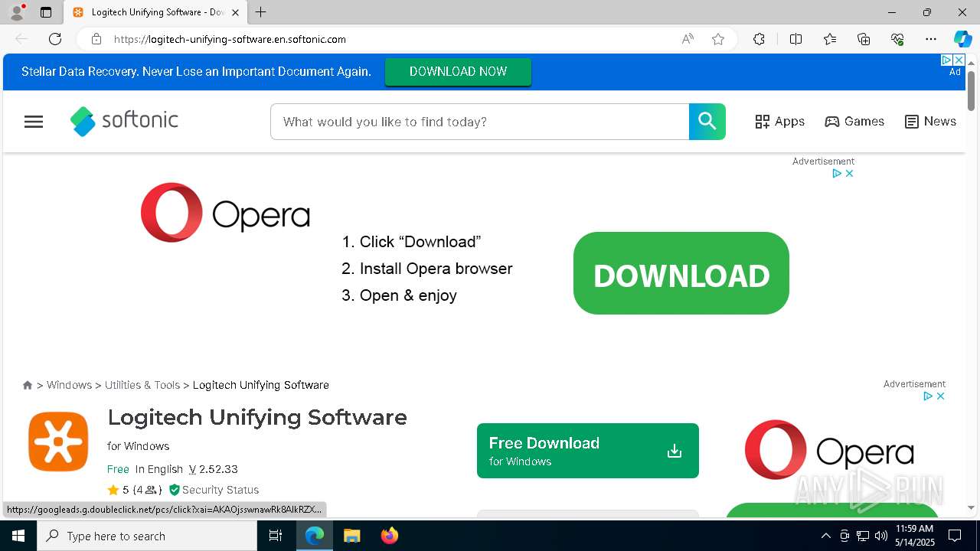
Task: Click the address bar URL
Action: (x=230, y=39)
